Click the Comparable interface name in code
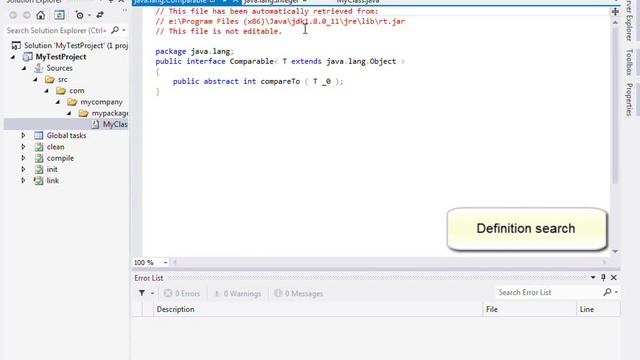Viewport: 640px width, 360px height. [x=251, y=61]
